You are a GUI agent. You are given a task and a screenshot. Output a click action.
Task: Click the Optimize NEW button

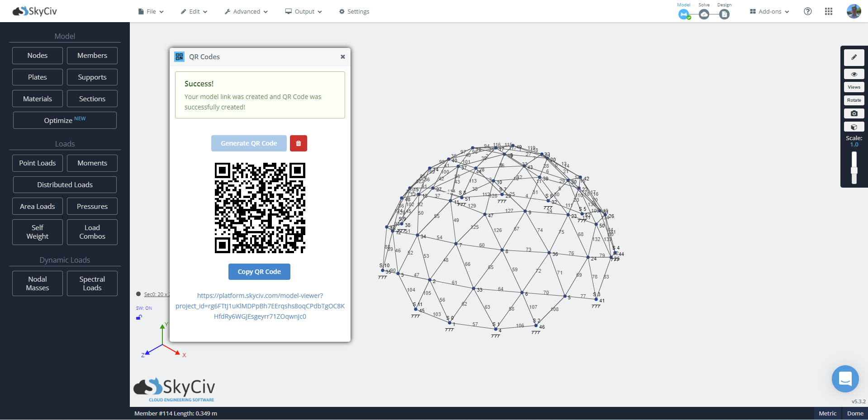[65, 120]
